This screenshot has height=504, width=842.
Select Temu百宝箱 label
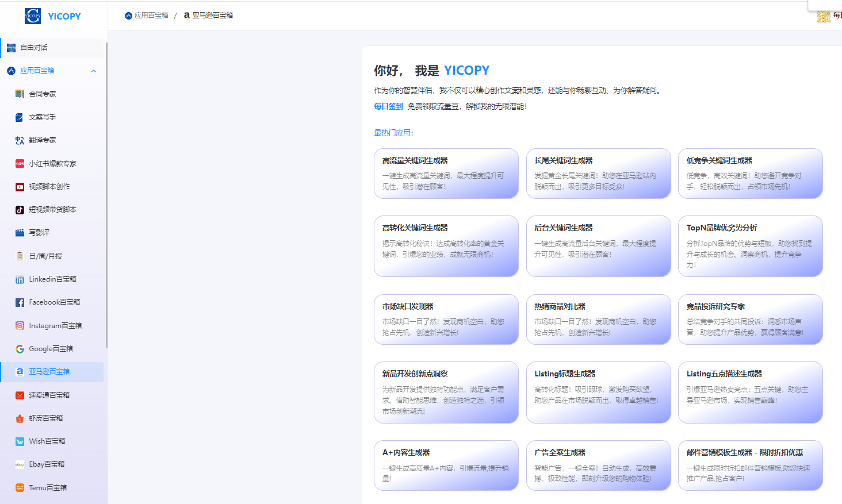tap(48, 488)
